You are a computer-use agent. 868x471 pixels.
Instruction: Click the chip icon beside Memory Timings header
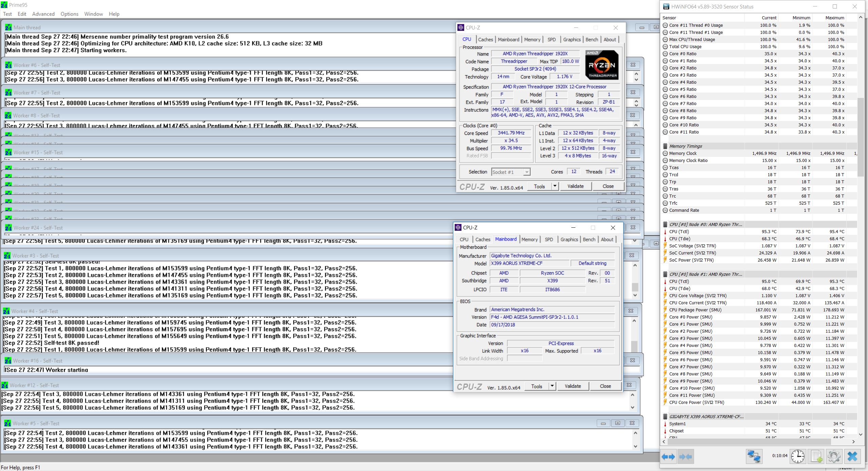pyautogui.click(x=665, y=146)
